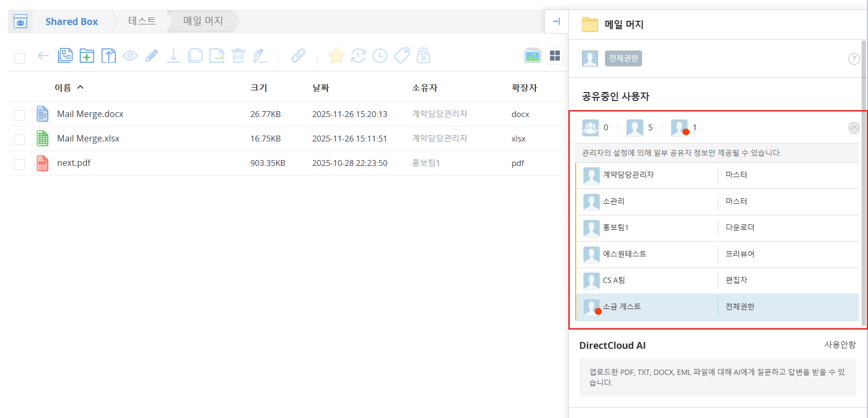
Task: Collapse the details side panel
Action: [x=557, y=22]
